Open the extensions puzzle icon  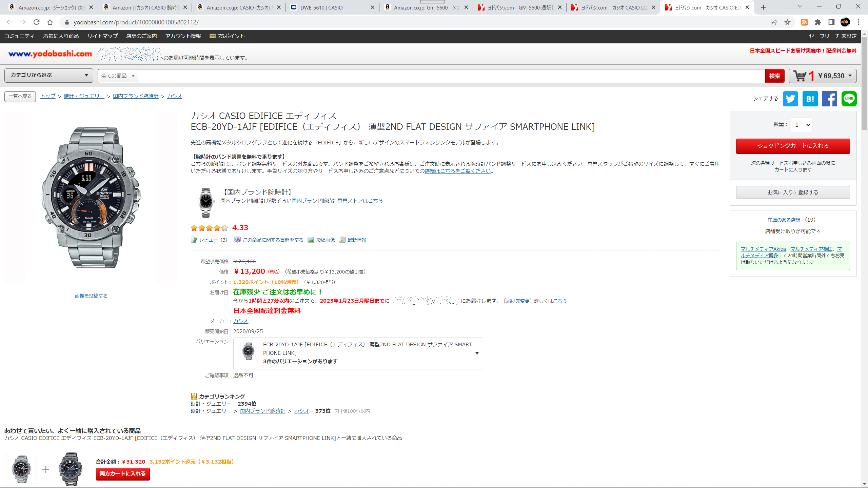818,22
